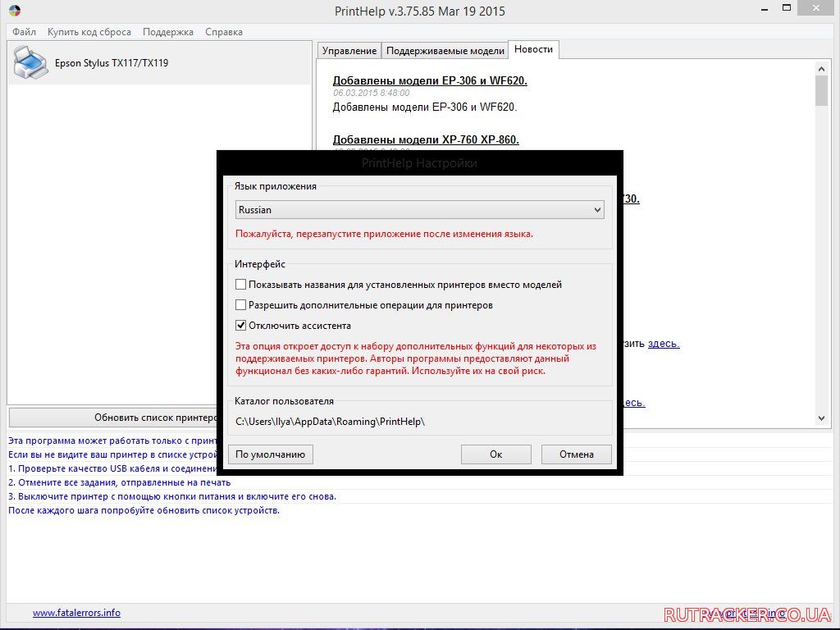The image size is (840, 630).
Task: Enable showing installed printer names instead of models
Action: 241,285
